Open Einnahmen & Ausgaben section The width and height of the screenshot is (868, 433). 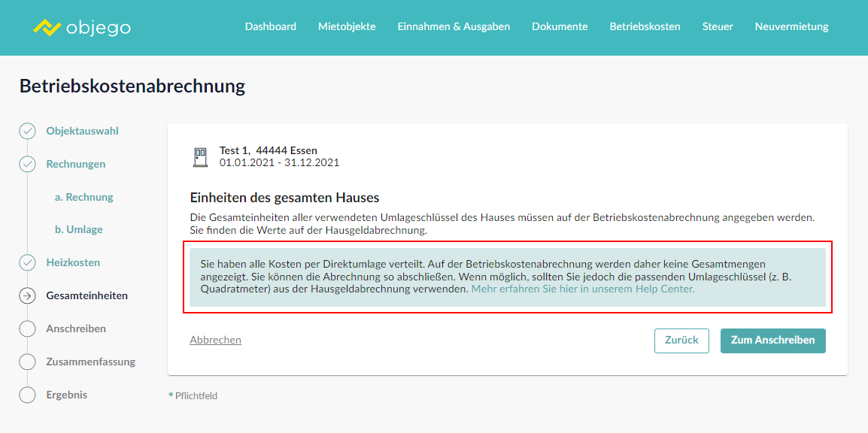pos(454,26)
